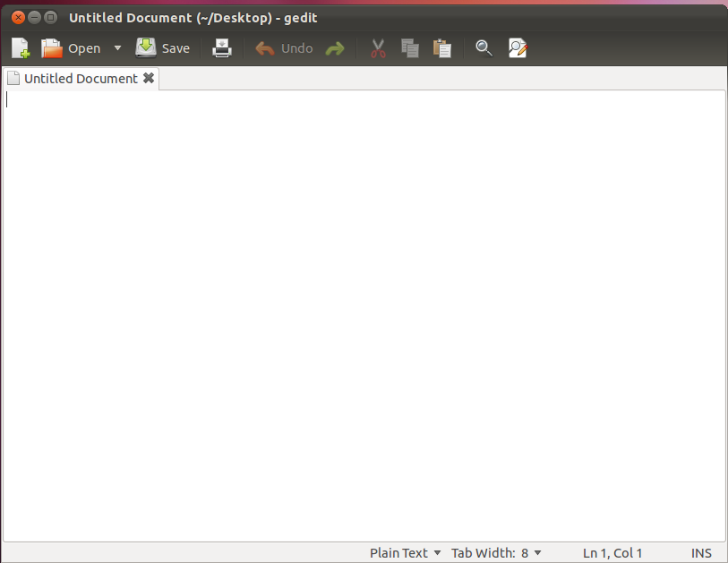Click inside the text editing area
The height and width of the screenshot is (563, 728).
click(364, 316)
